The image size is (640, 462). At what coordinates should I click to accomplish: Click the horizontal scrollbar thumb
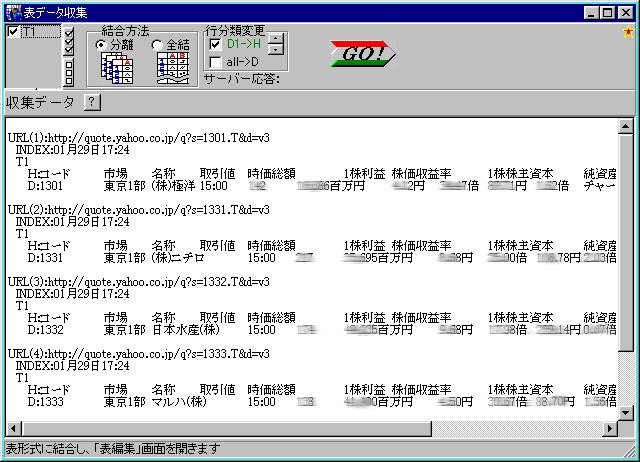(x=227, y=429)
